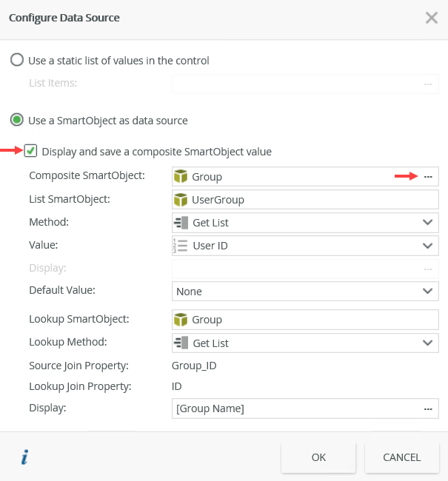Image resolution: width=448 pixels, height=481 pixels.
Task: Uncheck Display and save composite SmartObject value
Action: [x=30, y=151]
